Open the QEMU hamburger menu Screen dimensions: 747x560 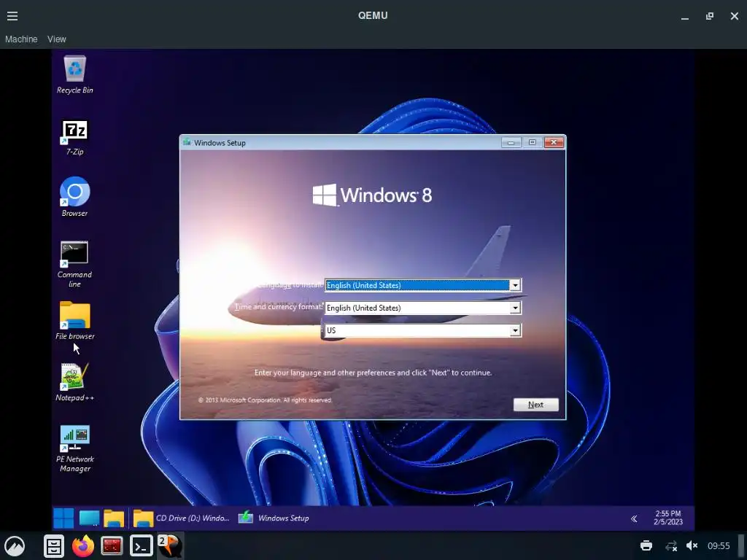tap(12, 16)
